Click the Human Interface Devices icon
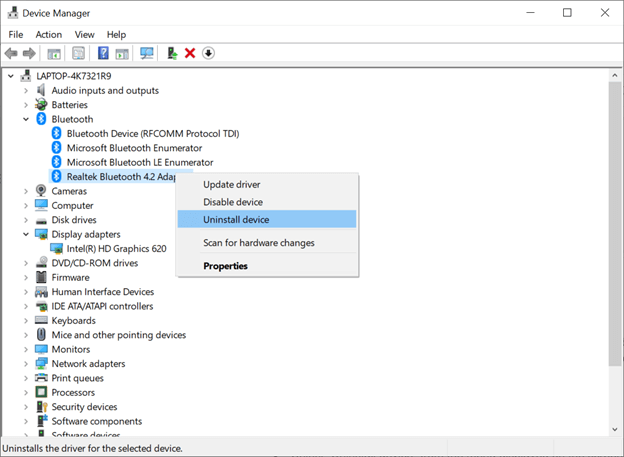Image resolution: width=624 pixels, height=457 pixels. point(41,292)
